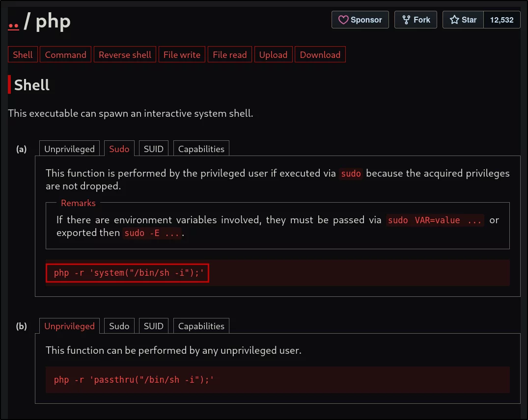Select the SUID tab in example (b)

154,326
